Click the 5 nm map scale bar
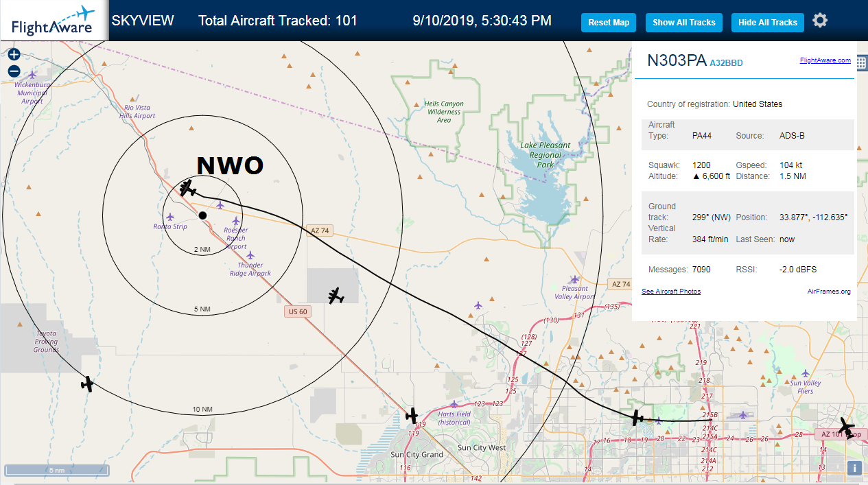Image resolution: width=868 pixels, height=485 pixels. point(57,471)
